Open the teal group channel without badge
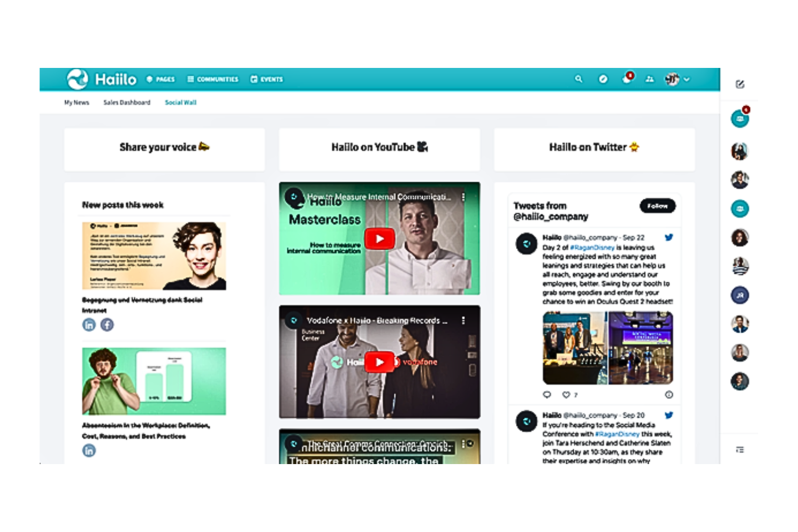Viewport: 798px width, 532px height. [740, 209]
